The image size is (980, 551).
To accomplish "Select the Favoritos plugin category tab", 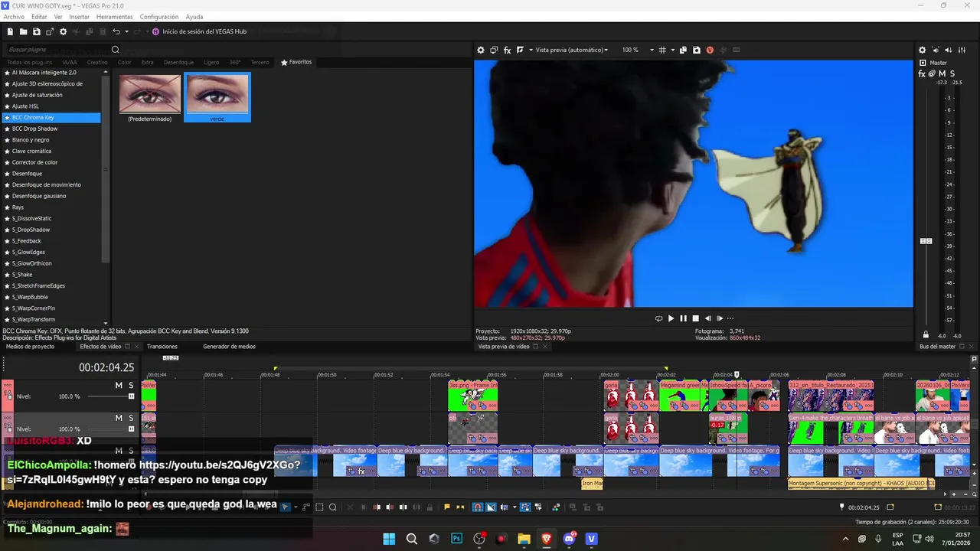I will 296,62.
